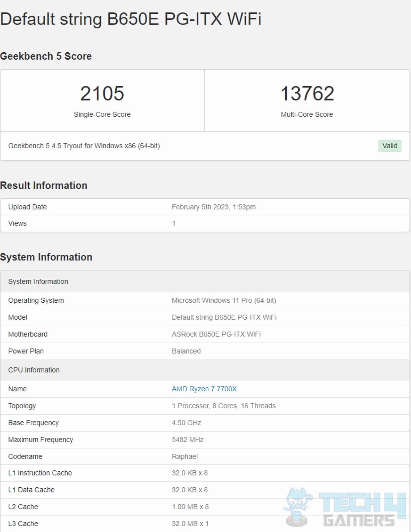
Task: Select L1 Instruction Cache value 32.0 KB x 8
Action: click(190, 473)
